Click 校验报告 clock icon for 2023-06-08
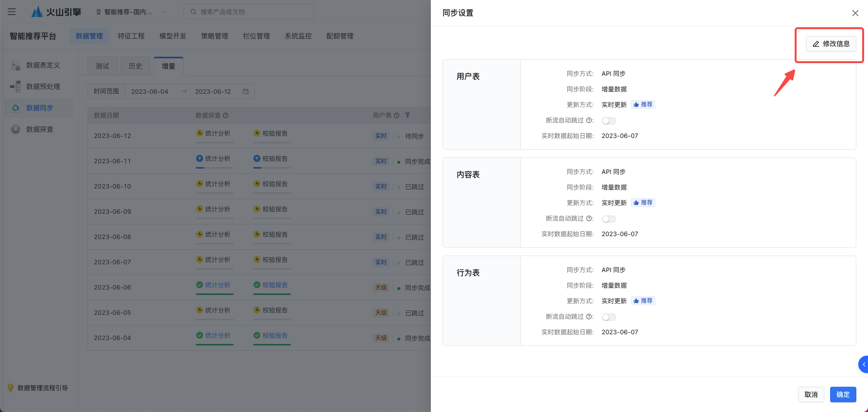Viewport: 868px width, 412px height. coord(257,234)
